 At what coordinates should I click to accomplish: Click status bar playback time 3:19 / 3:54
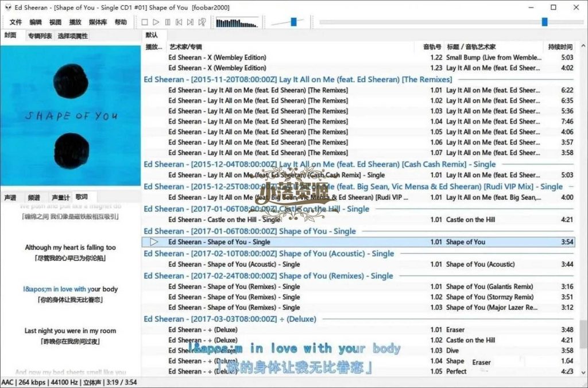coord(121,382)
